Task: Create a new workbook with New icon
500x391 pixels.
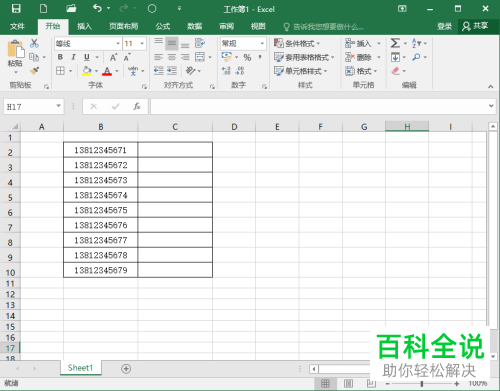Action: (43, 9)
